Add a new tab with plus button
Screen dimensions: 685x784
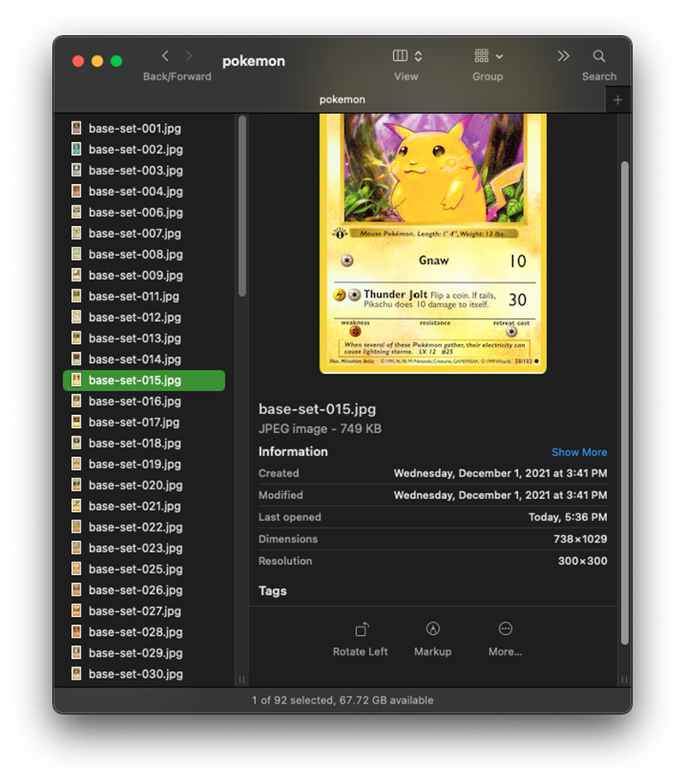(x=618, y=100)
